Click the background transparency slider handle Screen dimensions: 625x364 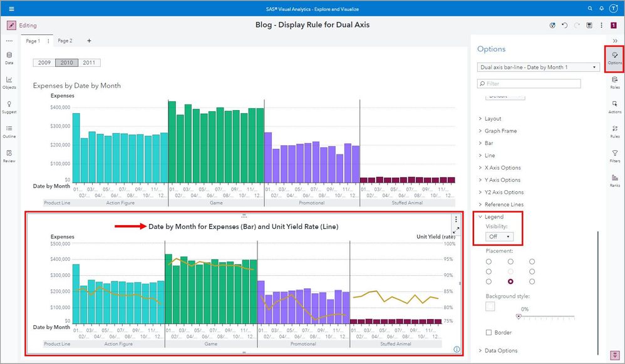(519, 316)
